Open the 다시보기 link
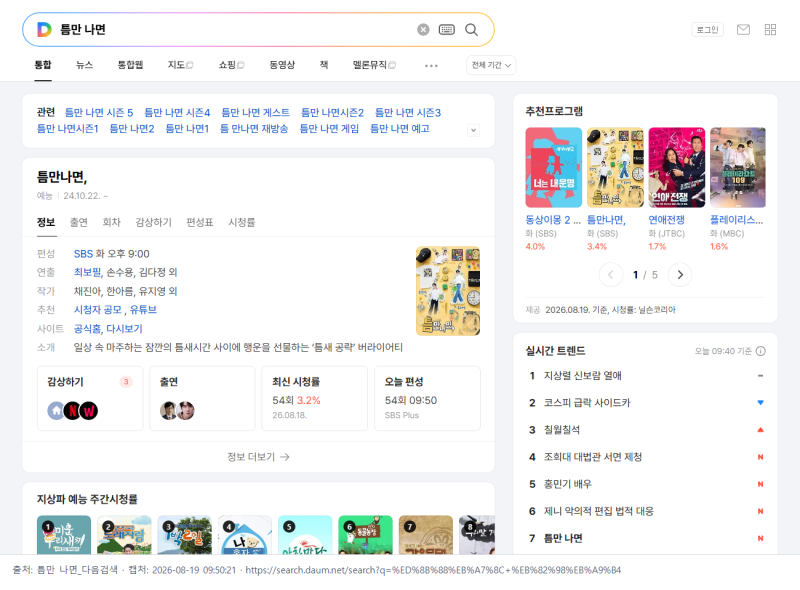 pos(124,329)
